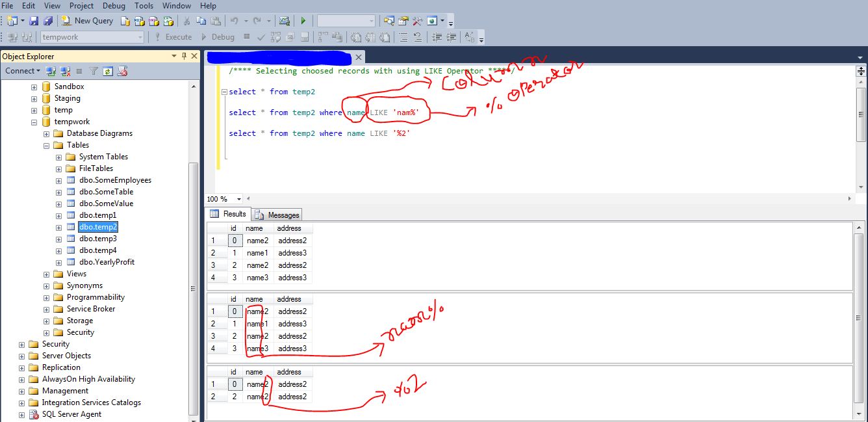
Task: Click the Save All icon
Action: 47,21
